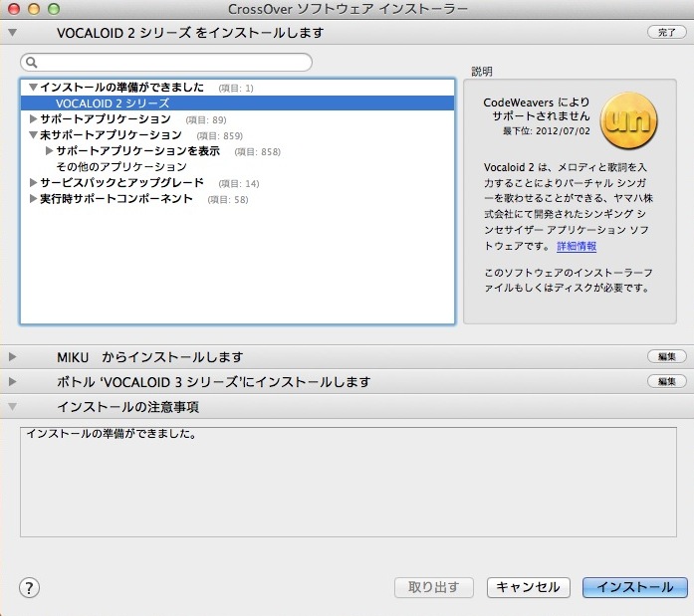Click the green zoom window button
Viewport: 694px width, 616px height.
click(x=54, y=9)
